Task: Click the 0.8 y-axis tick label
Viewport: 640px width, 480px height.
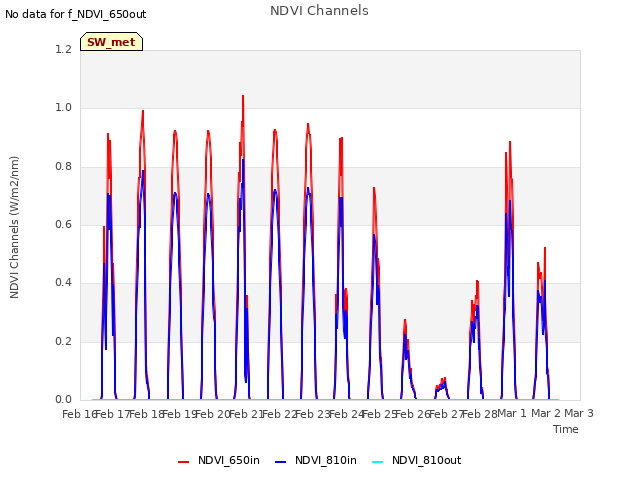Action: [63, 167]
